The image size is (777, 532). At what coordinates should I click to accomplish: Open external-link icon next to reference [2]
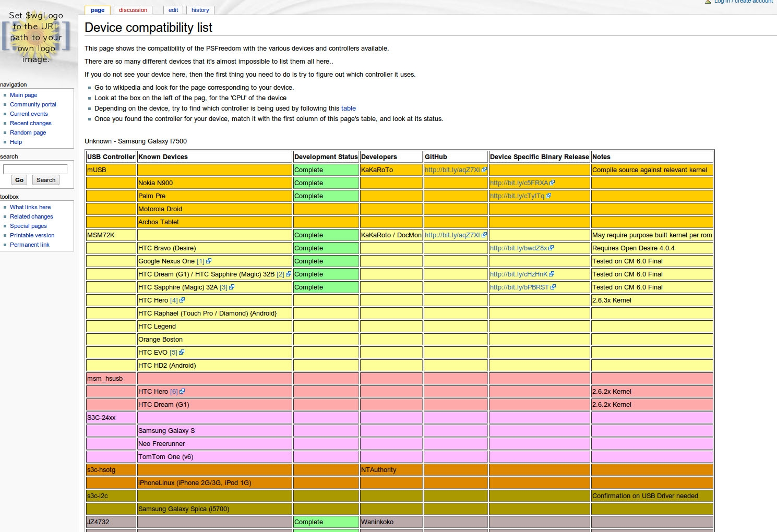pos(289,274)
